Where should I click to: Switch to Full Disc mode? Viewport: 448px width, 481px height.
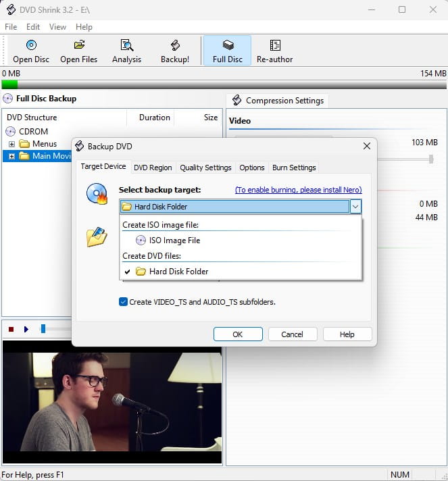click(227, 51)
